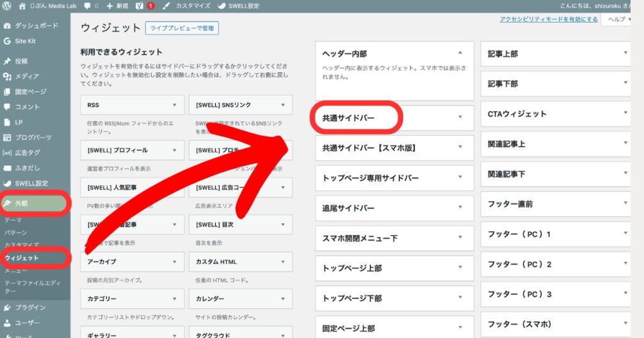Open プラグイン menu in sidebar
Viewport: 644px width, 338px height.
tap(30, 307)
